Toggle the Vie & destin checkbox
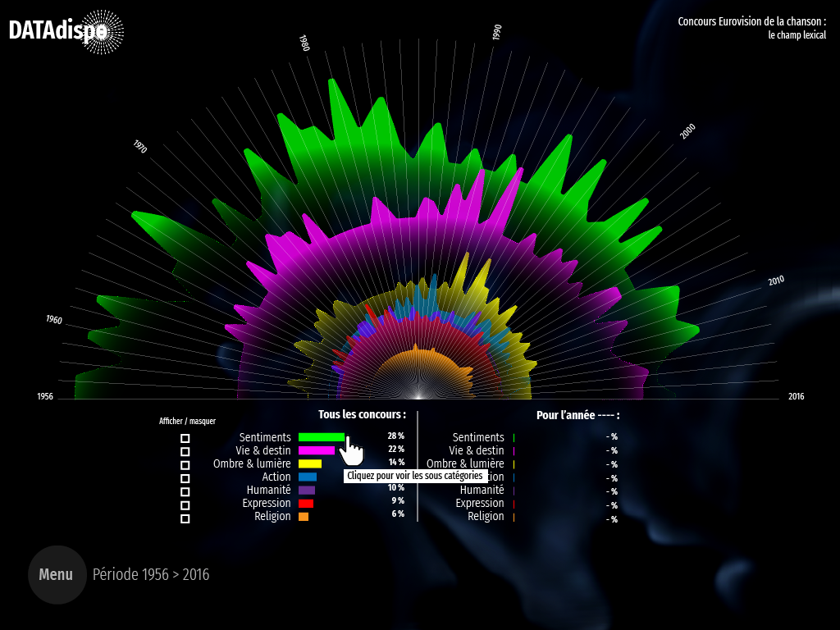This screenshot has height=630, width=840. [x=185, y=452]
